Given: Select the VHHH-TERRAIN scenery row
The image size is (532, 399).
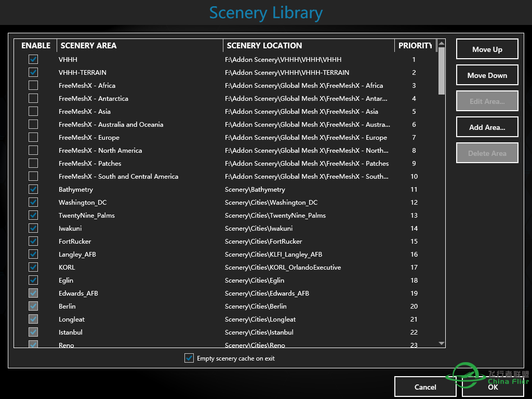Looking at the screenshot, I should [83, 72].
